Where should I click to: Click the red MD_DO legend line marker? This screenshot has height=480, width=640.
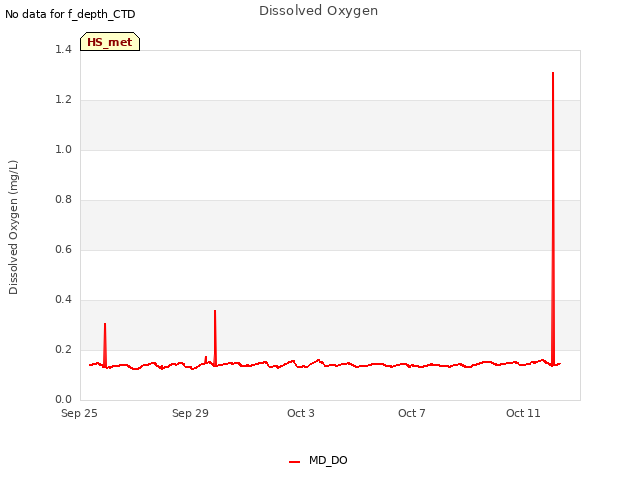[294, 462]
